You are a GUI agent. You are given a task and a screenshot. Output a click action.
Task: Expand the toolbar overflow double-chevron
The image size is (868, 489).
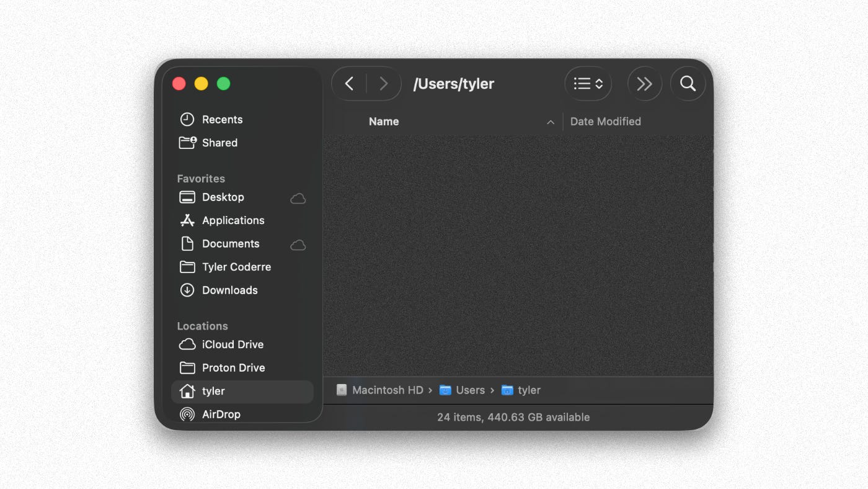tap(644, 84)
